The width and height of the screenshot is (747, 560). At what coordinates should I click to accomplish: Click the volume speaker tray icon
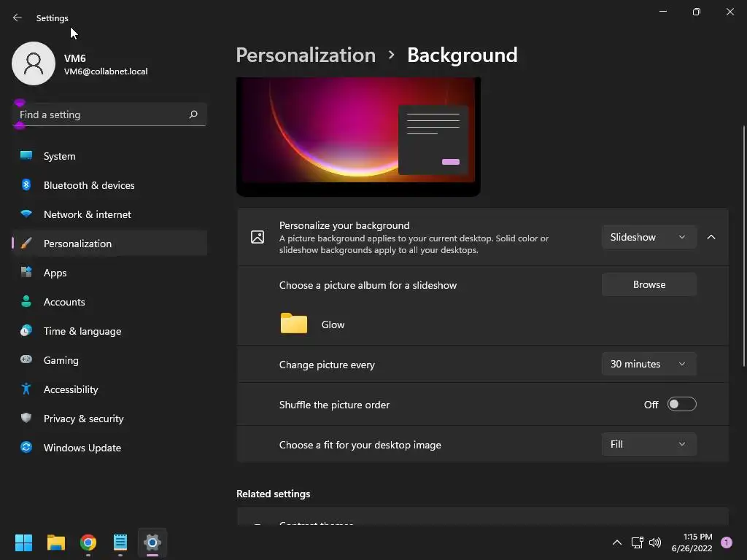(655, 542)
